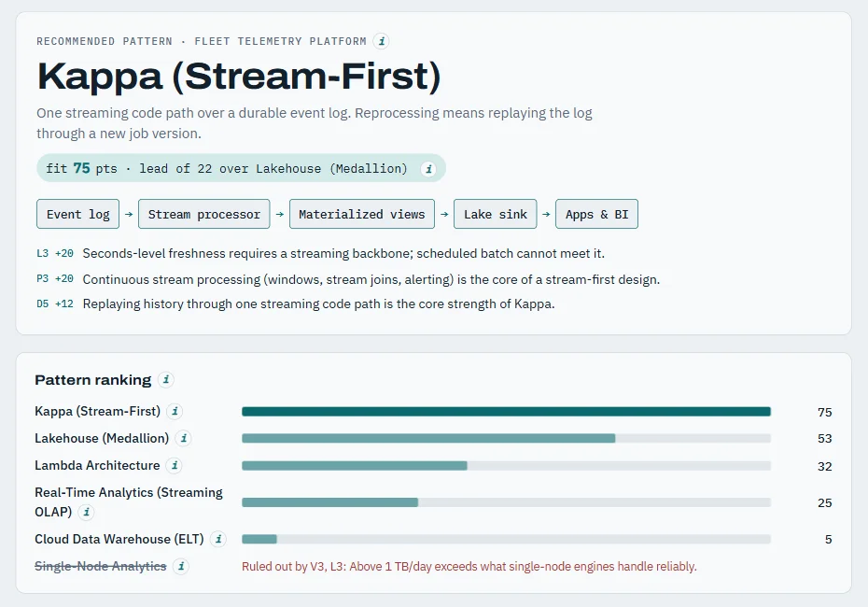Click the Cloud Data Warehouse (ELT) label
The image size is (868, 607).
pos(119,539)
